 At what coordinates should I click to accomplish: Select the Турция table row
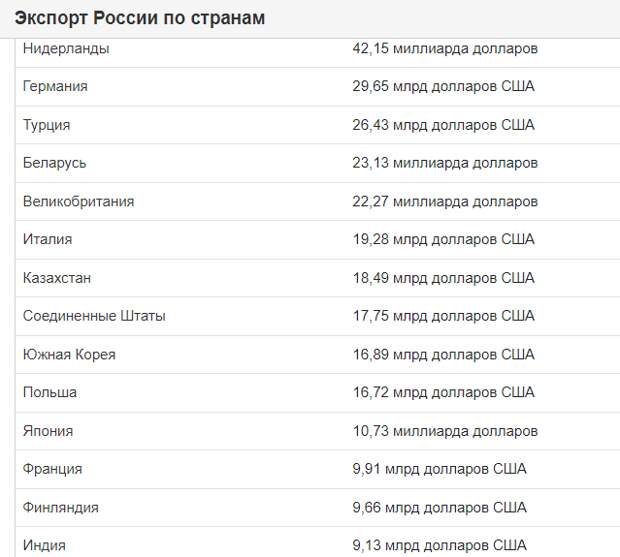(318, 125)
